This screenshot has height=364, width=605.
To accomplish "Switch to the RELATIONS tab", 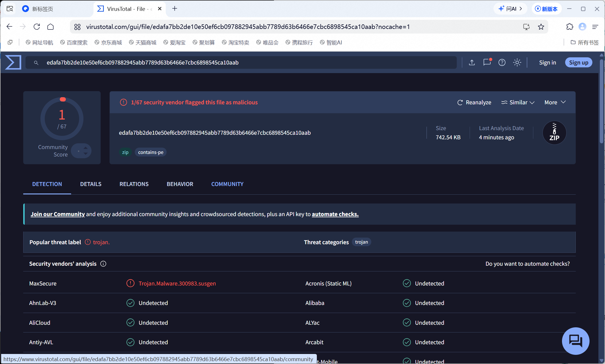I will (134, 184).
